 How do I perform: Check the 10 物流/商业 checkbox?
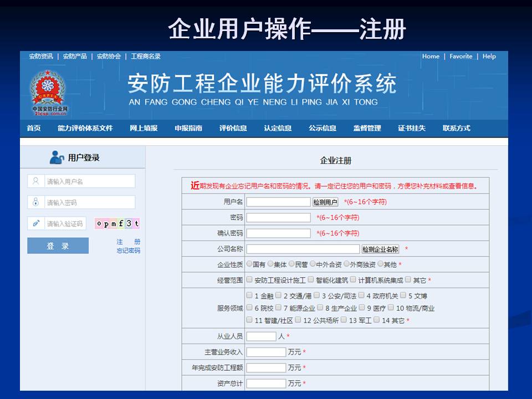click(391, 308)
